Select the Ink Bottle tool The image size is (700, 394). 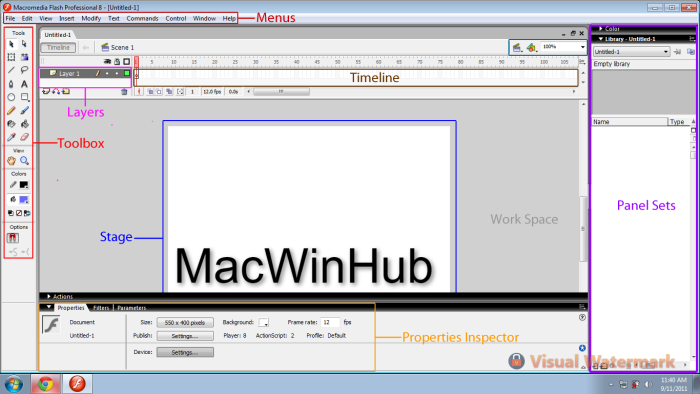click(12, 124)
